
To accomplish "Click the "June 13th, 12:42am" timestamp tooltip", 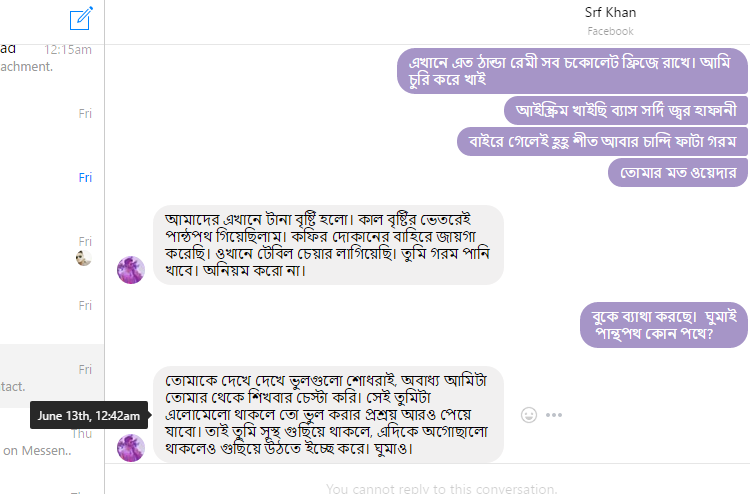I will pyautogui.click(x=89, y=415).
